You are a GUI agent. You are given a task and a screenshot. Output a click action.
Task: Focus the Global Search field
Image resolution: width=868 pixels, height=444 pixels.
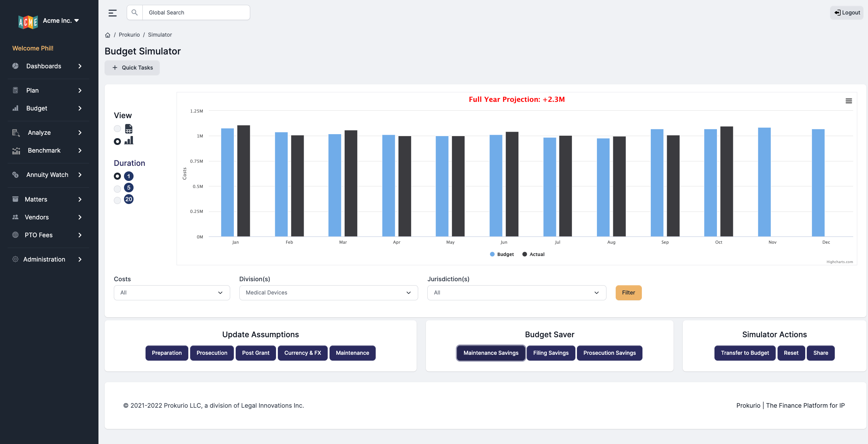click(196, 13)
